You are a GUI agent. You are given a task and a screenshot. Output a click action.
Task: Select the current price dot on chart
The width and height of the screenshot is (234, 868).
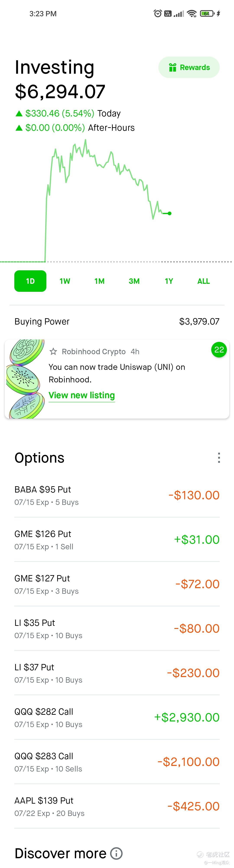[x=169, y=213]
